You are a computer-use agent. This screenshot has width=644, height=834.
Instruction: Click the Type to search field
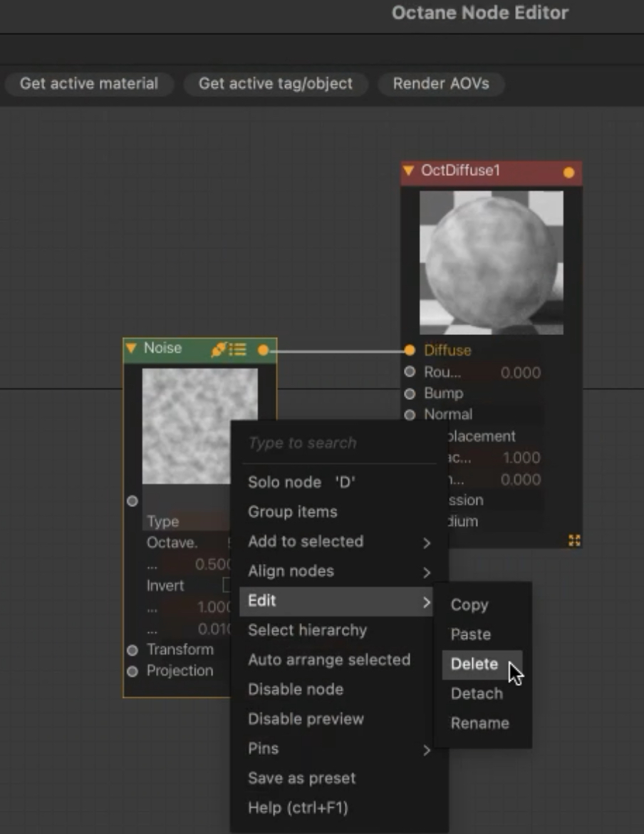tap(339, 443)
